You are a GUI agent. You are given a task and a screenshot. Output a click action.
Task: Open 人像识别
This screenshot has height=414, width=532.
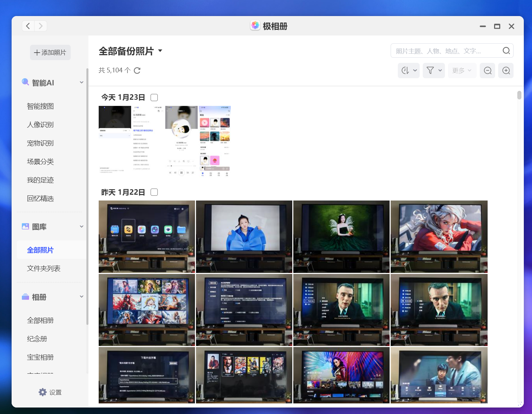tap(40, 125)
